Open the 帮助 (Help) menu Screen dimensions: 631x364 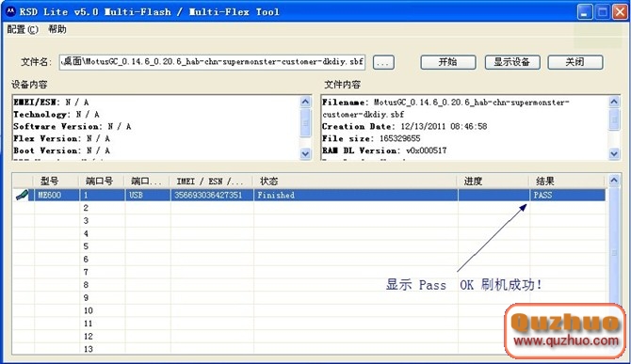pos(57,29)
